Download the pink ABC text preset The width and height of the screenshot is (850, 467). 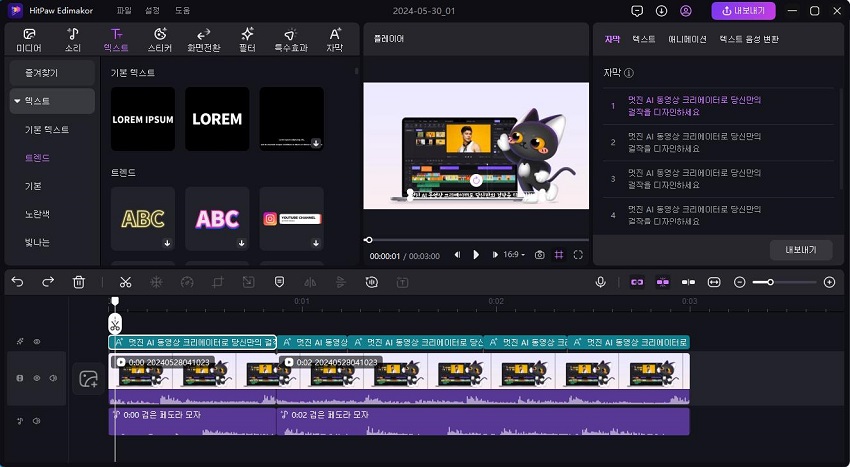242,244
